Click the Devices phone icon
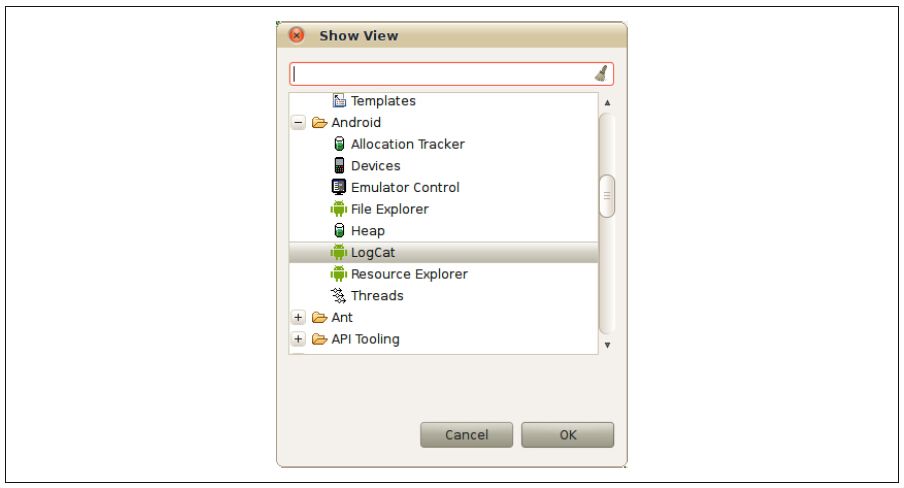 click(339, 166)
